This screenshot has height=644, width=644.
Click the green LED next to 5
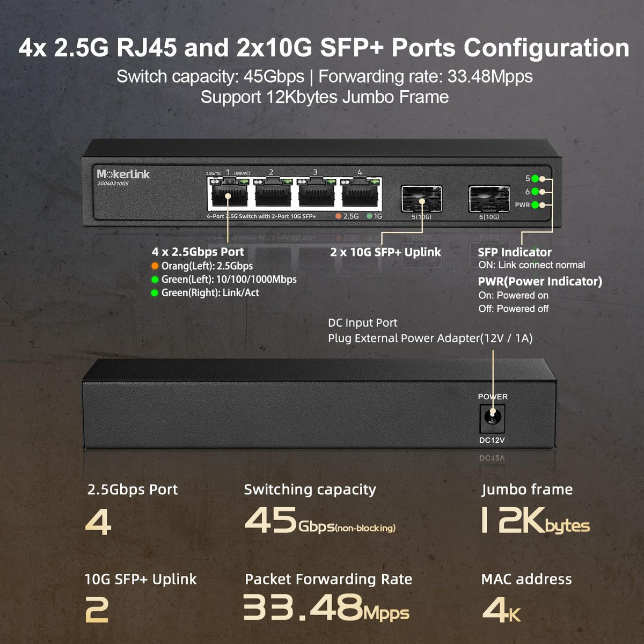[x=535, y=179]
